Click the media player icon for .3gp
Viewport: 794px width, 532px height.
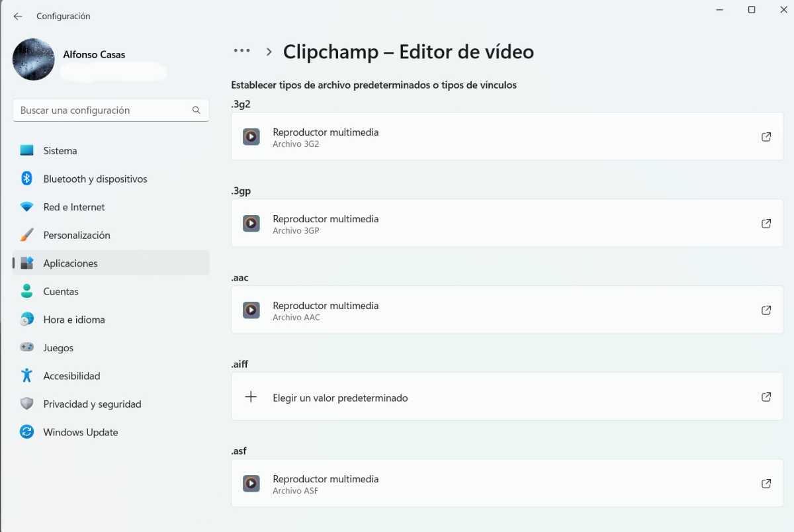[x=251, y=224]
